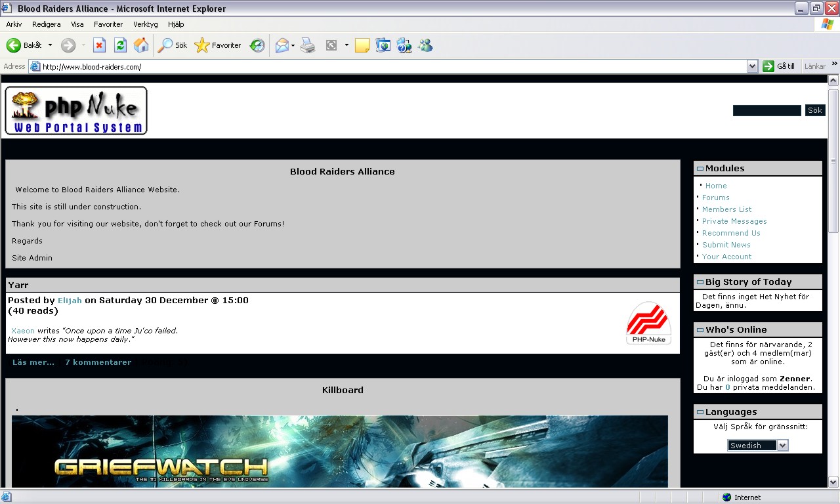Click the address bar URL field
Image resolution: width=840 pixels, height=504 pixels.
pos(394,66)
